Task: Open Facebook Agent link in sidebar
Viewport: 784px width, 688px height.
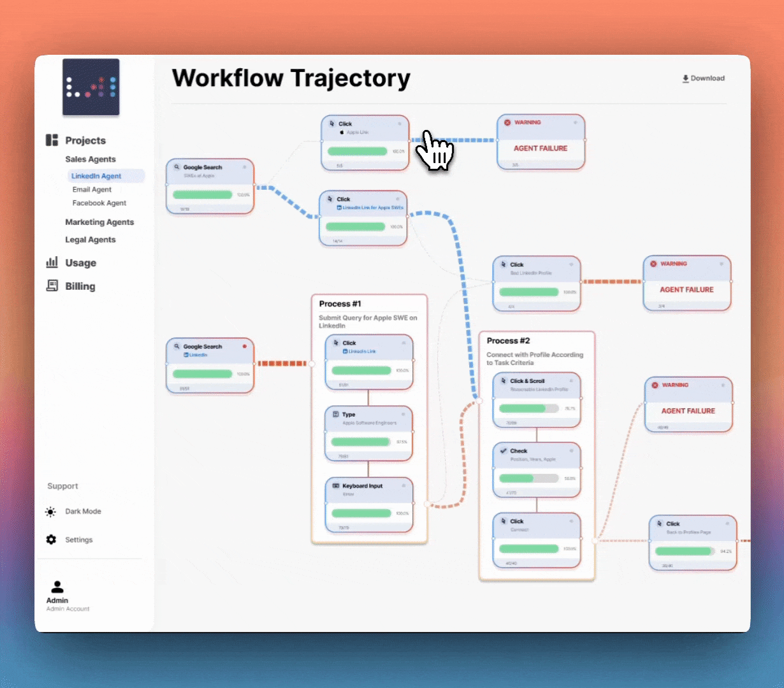Action: [x=99, y=203]
